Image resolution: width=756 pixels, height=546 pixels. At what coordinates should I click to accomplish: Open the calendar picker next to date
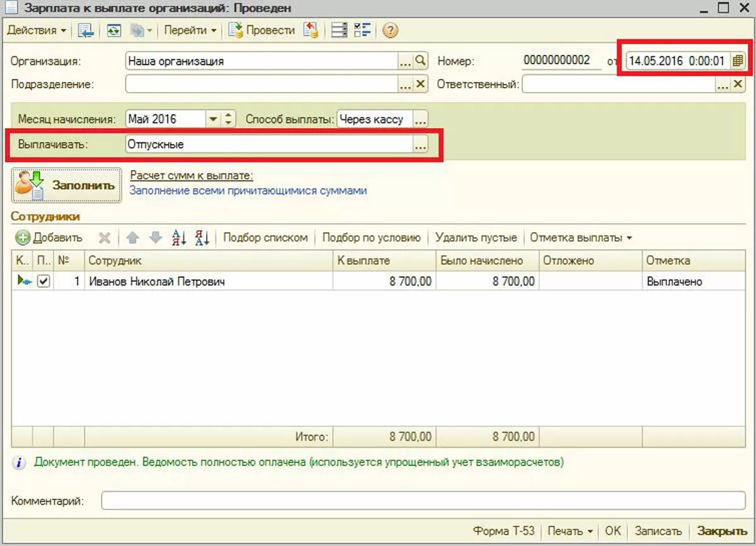coord(738,61)
